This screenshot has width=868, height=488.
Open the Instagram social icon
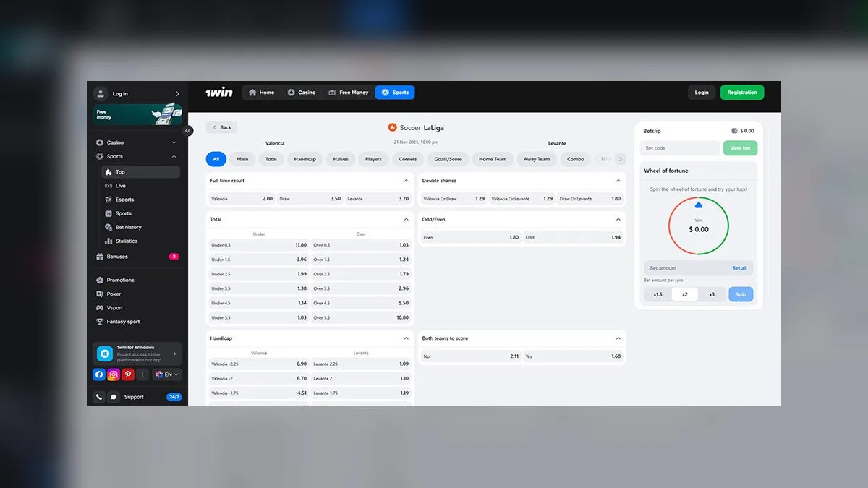114,374
